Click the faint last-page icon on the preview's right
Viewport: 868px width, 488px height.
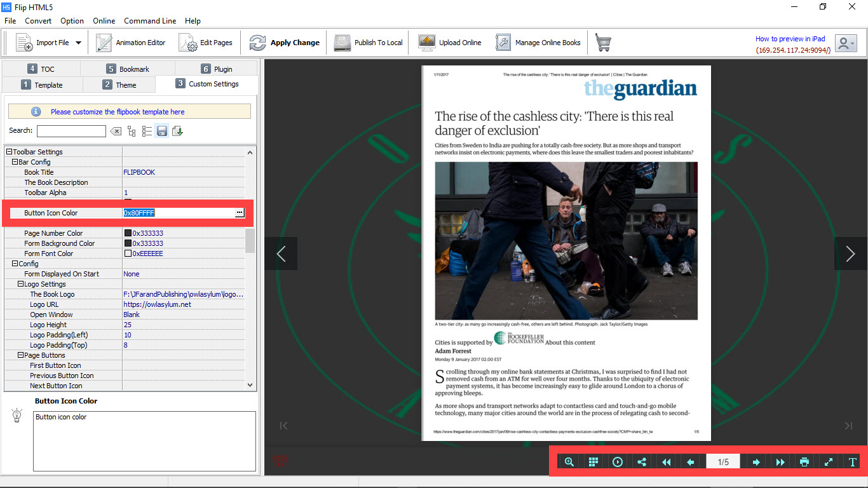click(848, 426)
